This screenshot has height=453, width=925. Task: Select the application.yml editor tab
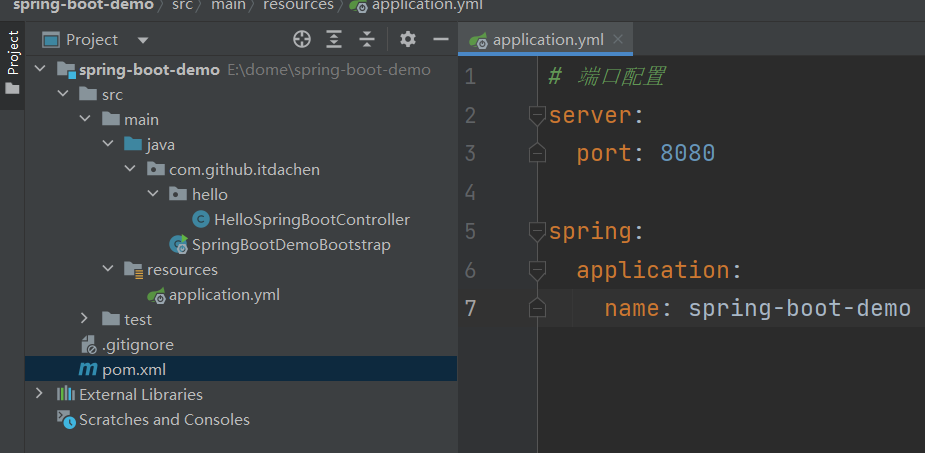547,40
